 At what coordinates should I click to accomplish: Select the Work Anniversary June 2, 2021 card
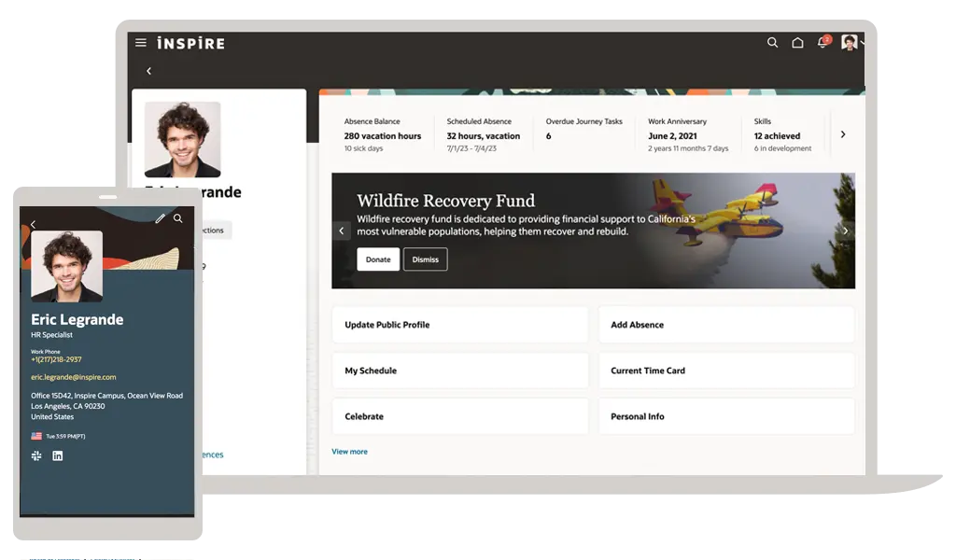point(688,134)
